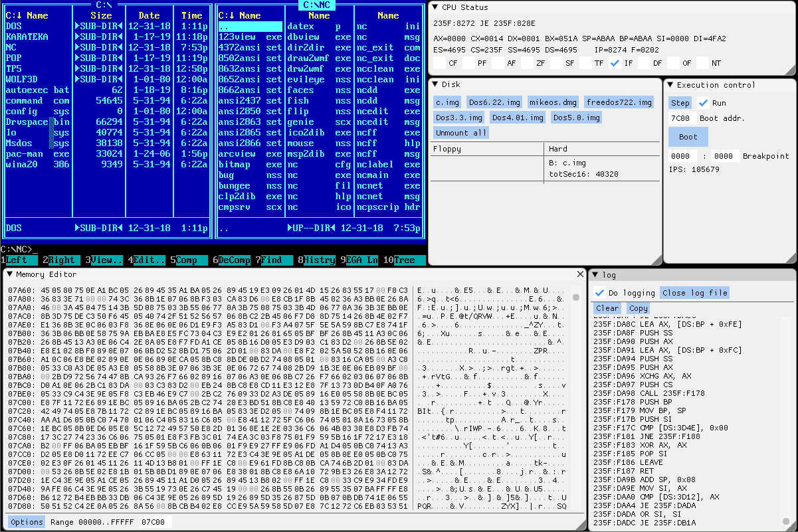Edit the memory editor address field 07C00

(x=155, y=522)
